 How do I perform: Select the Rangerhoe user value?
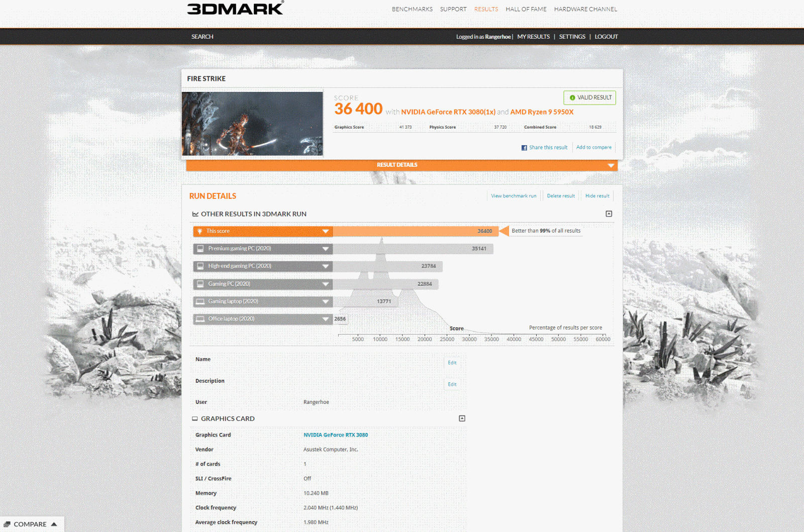pos(316,402)
